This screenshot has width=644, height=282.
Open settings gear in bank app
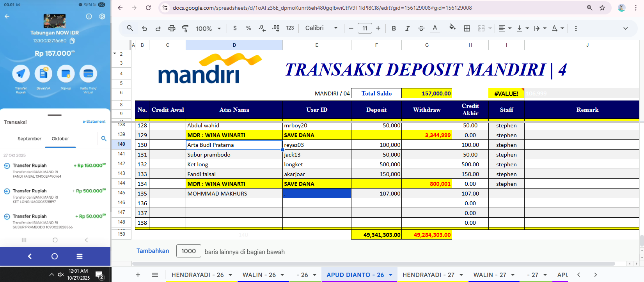coord(102,16)
